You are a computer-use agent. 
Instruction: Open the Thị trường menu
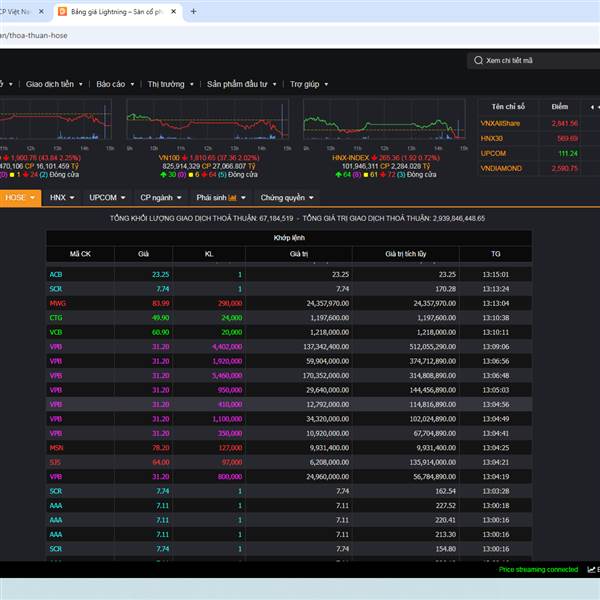[x=169, y=85]
